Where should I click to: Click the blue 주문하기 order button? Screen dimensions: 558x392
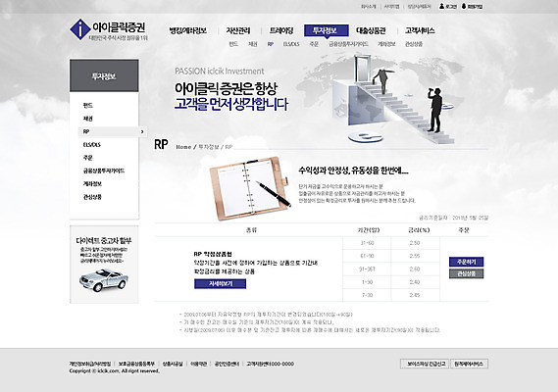point(466,262)
